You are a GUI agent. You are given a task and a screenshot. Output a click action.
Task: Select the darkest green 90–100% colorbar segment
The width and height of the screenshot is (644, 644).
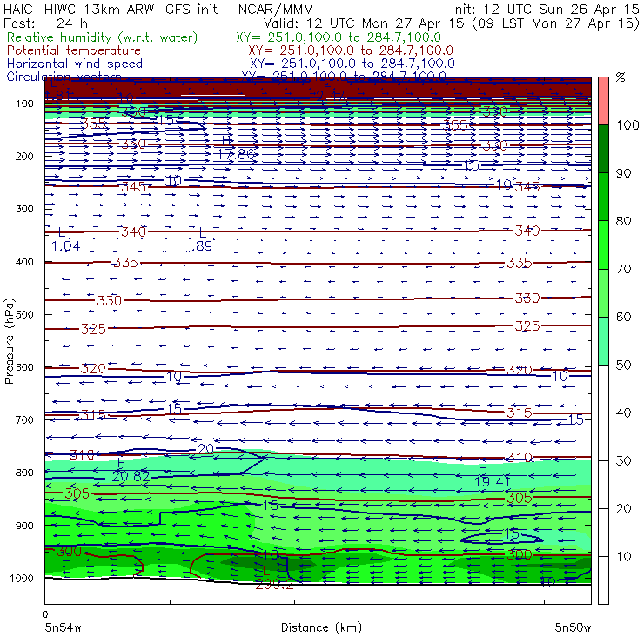click(603, 149)
